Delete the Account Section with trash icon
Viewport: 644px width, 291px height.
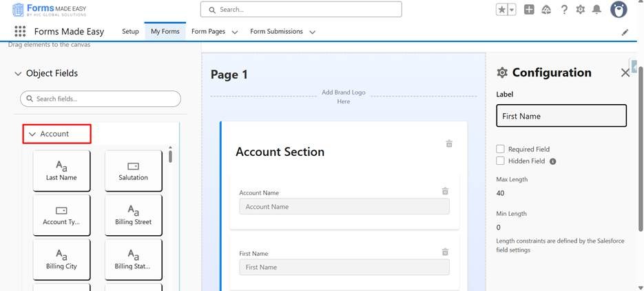coord(449,143)
